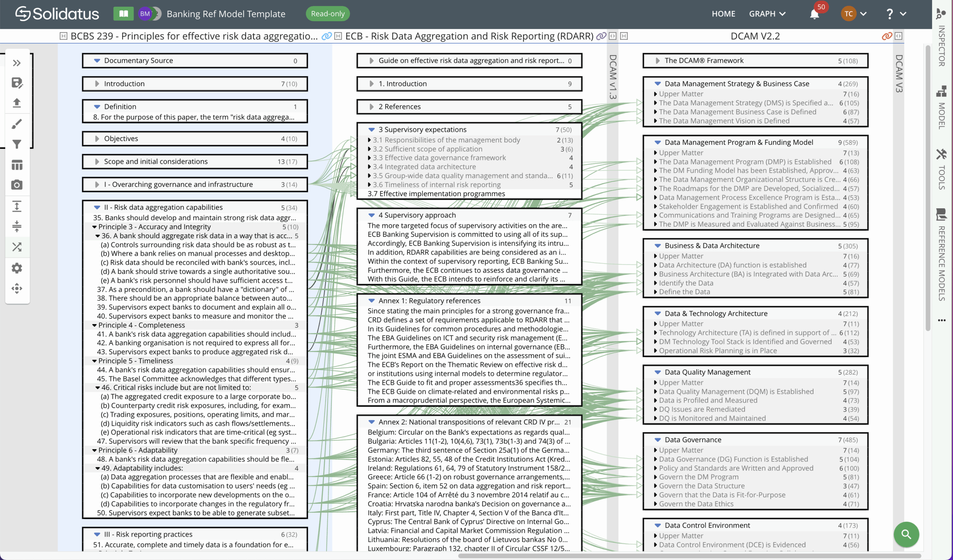
Task: Select Operational Risk Planning is in Place
Action: [x=755, y=351]
